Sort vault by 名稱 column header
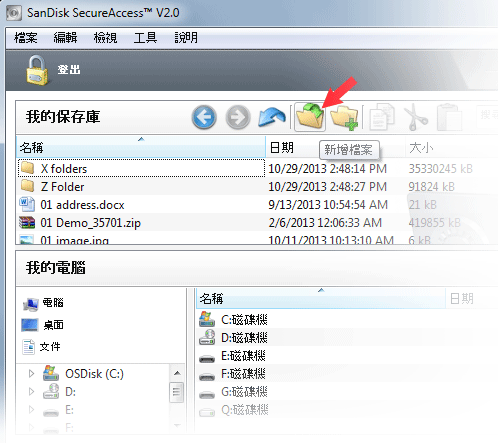Image resolution: width=498 pixels, height=443 pixels. (141, 147)
